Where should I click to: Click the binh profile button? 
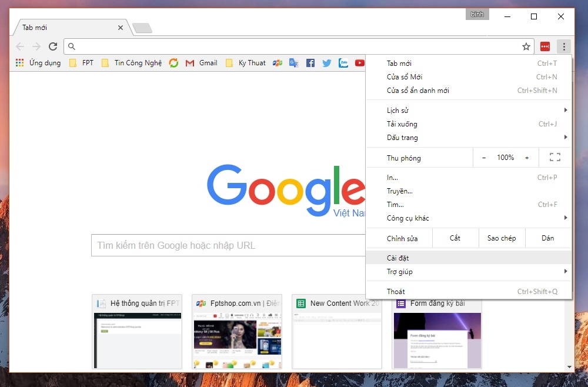(477, 14)
